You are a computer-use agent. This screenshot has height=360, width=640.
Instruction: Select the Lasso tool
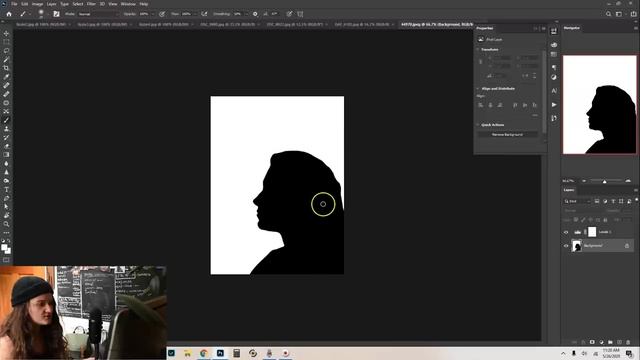[x=6, y=51]
